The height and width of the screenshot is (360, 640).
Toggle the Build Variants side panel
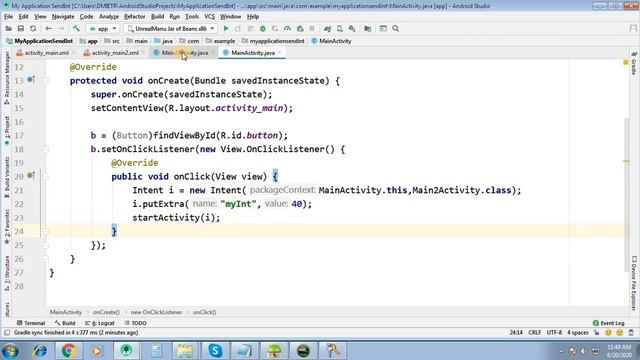(7, 177)
